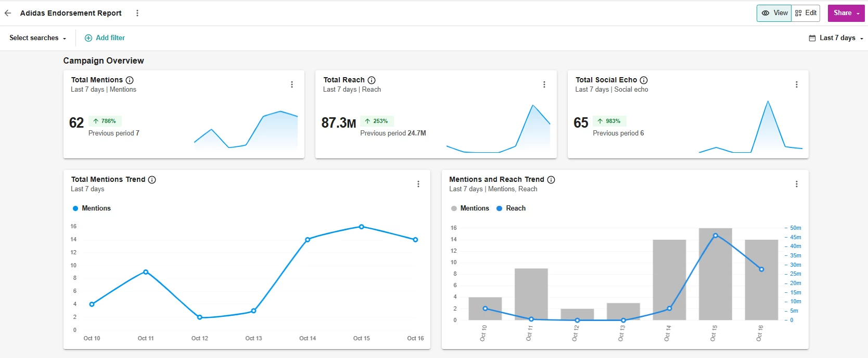
Task: Select the Oct 15 bar in Mentions and Reach chart
Action: pyautogui.click(x=716, y=274)
